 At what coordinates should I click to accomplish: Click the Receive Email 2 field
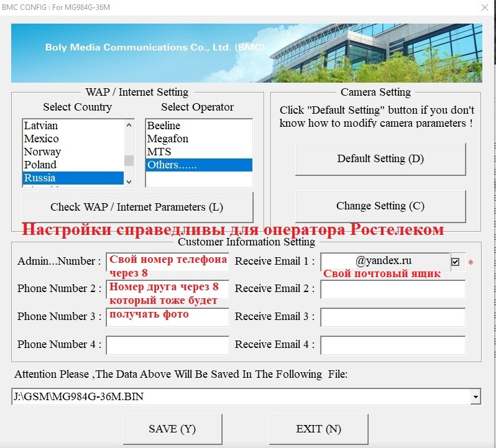pyautogui.click(x=393, y=290)
